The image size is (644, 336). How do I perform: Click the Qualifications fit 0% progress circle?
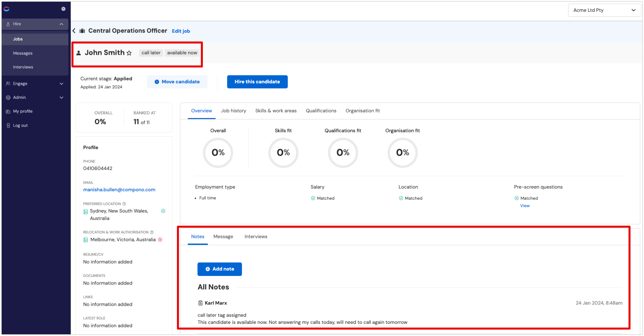(343, 153)
